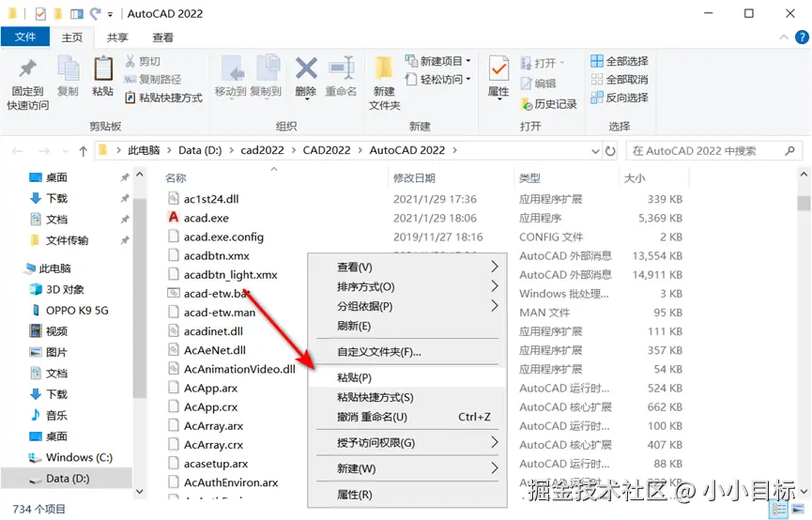This screenshot has width=812, height=520.
Task: Click properties icon in quick access toolbar
Action: click(40, 13)
